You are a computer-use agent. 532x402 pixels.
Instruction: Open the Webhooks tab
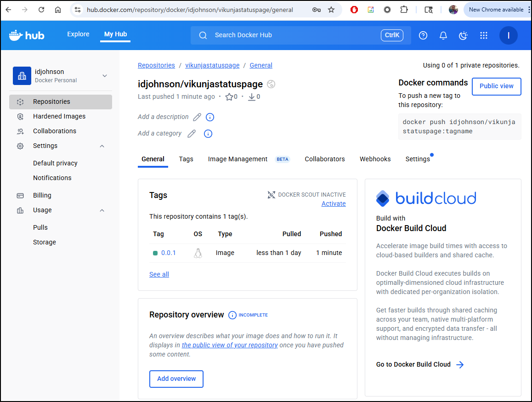point(375,159)
